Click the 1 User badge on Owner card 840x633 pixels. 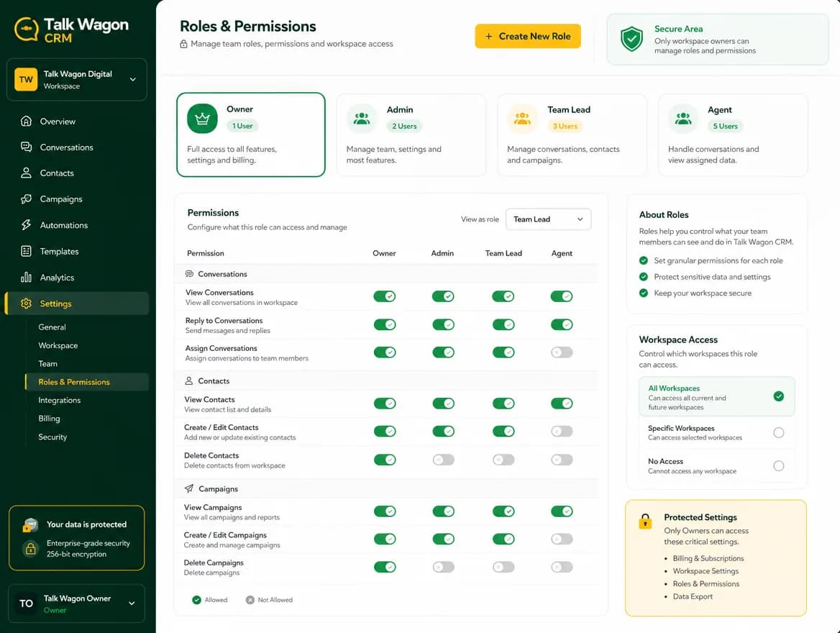(242, 125)
